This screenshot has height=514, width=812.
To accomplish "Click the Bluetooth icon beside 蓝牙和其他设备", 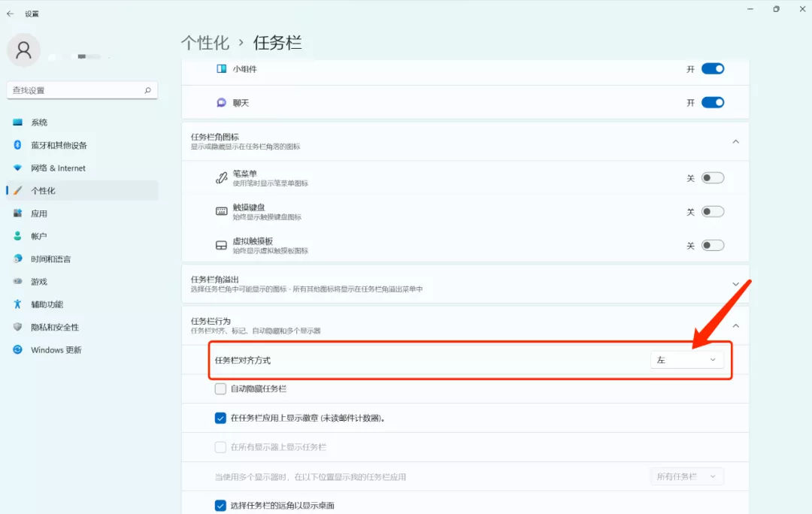I will (17, 145).
